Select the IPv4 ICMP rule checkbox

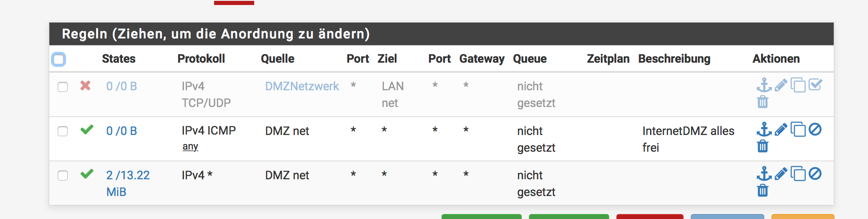click(63, 131)
